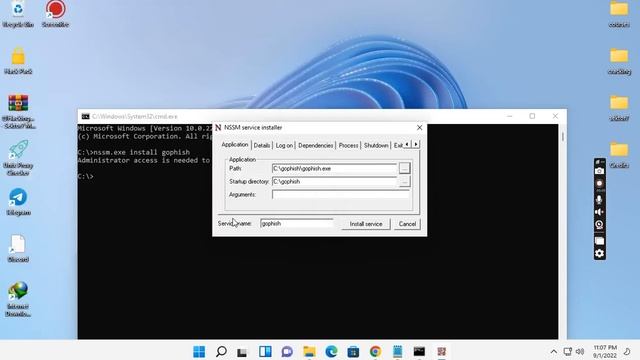640x360 pixels.
Task: Open the blank document shortcut on the desktop
Action: tap(18, 248)
